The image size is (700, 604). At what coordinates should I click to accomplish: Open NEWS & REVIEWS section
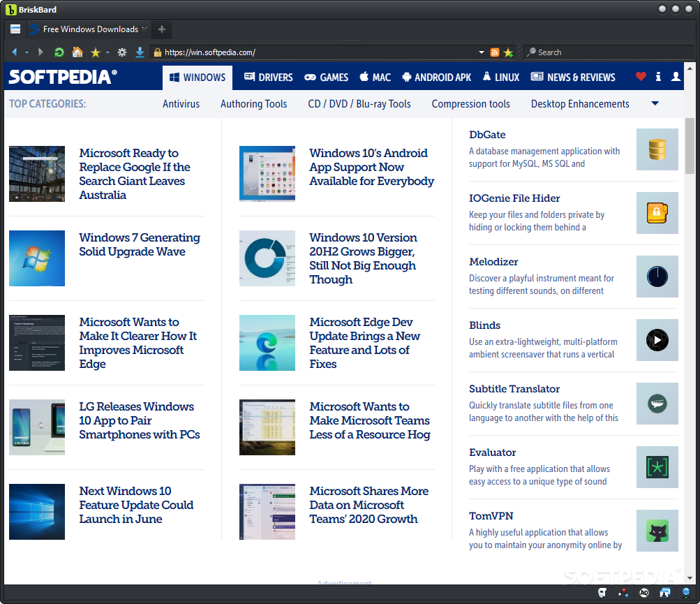pos(573,78)
